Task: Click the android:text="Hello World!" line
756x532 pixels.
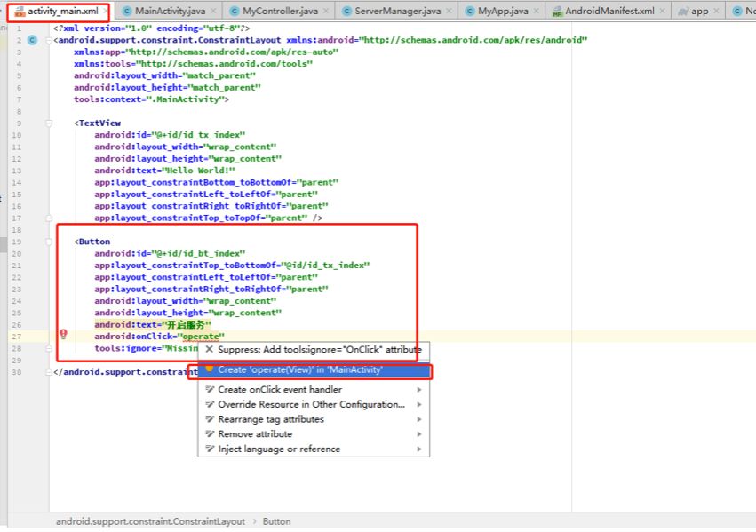Action: tap(164, 171)
